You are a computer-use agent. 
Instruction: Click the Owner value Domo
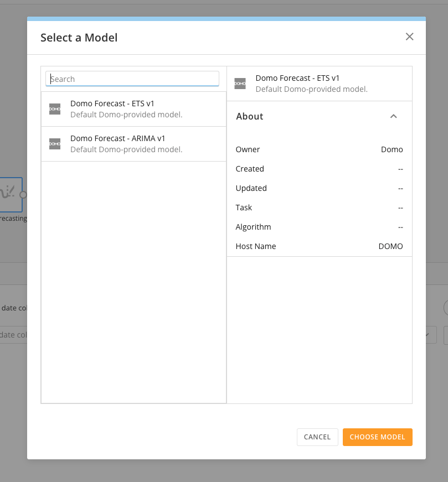click(392, 149)
